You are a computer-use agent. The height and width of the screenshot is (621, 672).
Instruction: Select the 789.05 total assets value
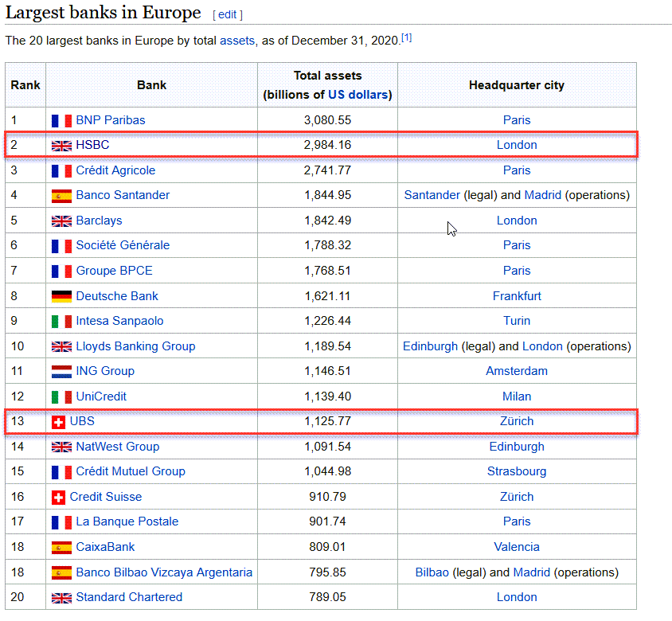(328, 597)
